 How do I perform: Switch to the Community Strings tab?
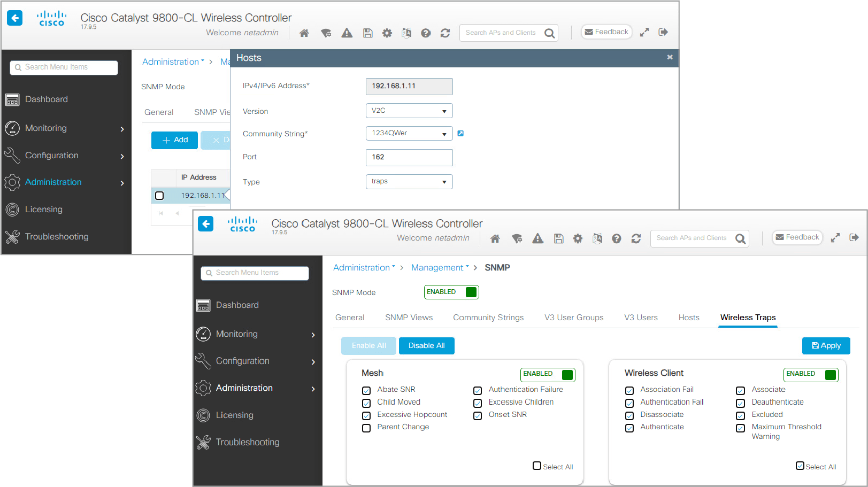(x=488, y=318)
